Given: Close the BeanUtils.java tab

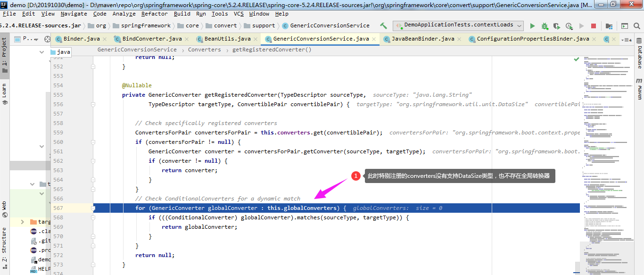Looking at the screenshot, I should coord(256,39).
